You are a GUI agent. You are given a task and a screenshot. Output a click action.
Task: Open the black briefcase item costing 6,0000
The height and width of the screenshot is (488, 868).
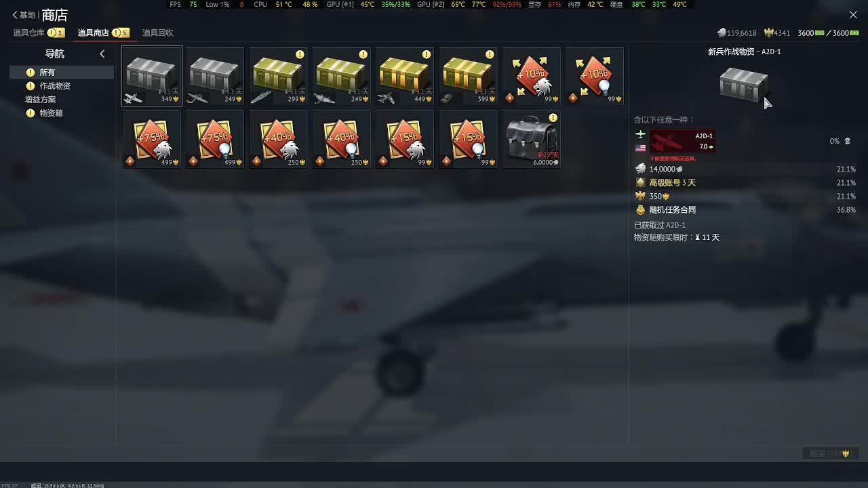coord(532,139)
